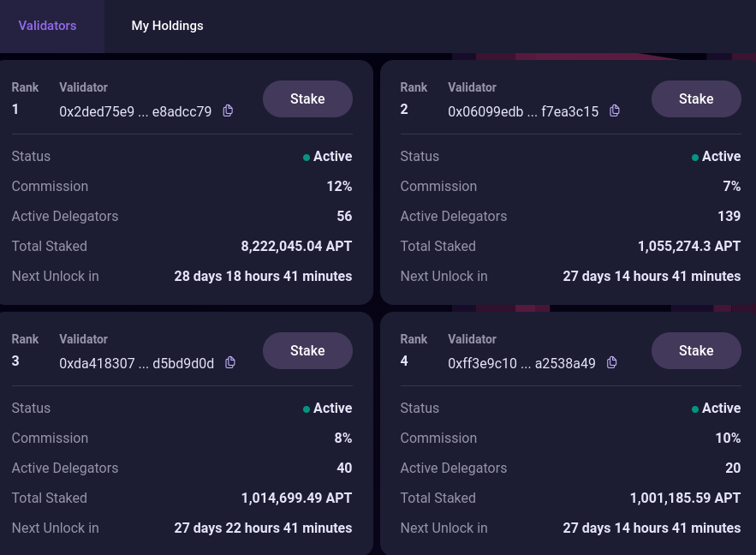Copy the rank 3 validator address
This screenshot has width=756, height=555.
tap(230, 362)
